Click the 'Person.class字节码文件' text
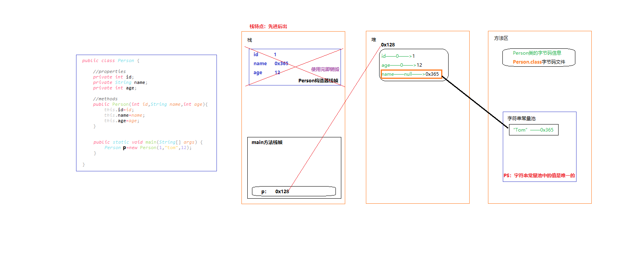 (x=539, y=62)
